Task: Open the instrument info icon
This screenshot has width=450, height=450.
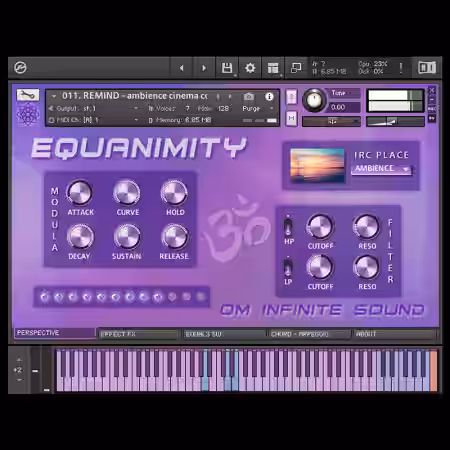Action: (269, 97)
